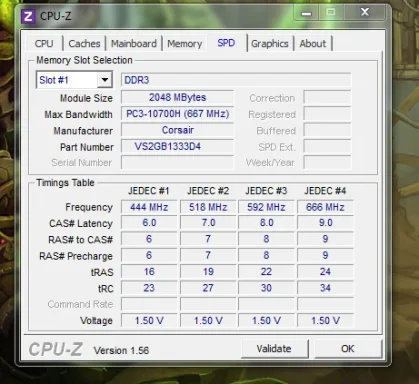This screenshot has height=384, width=419.
Task: Click the CAS# Latency 8.0 cell
Action: coord(266,223)
